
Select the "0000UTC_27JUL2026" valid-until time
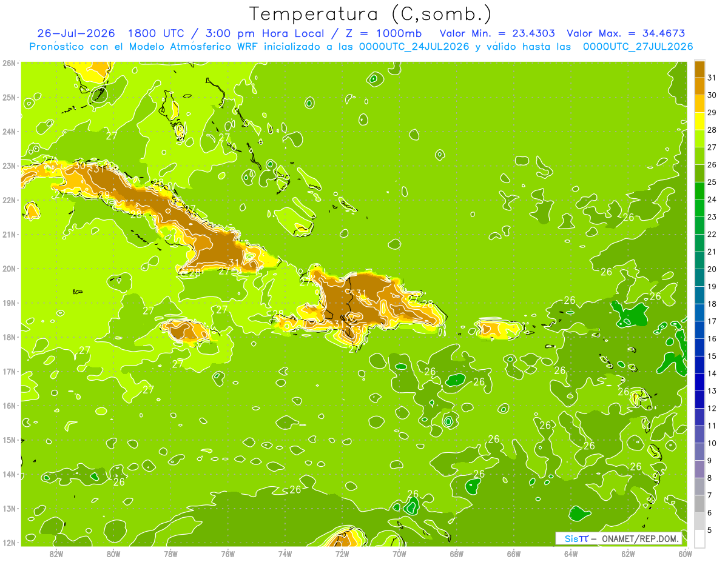(638, 47)
